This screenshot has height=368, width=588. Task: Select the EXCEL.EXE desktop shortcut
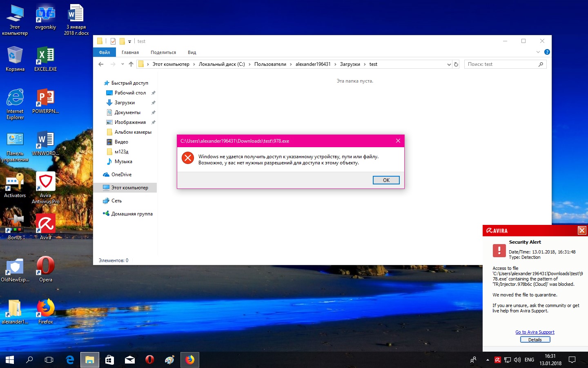(45, 59)
